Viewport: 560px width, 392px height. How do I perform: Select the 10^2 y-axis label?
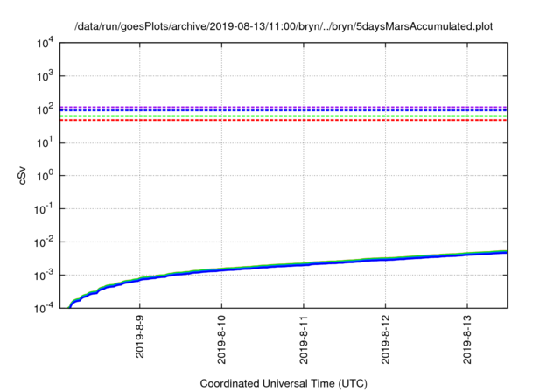pos(45,109)
